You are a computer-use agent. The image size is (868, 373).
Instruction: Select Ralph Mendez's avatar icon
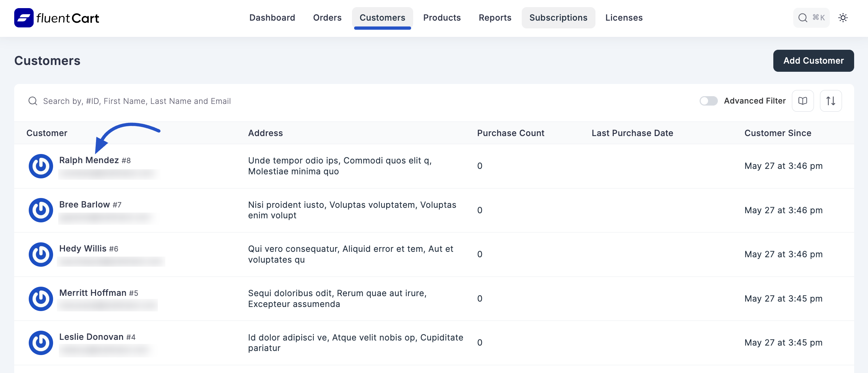click(41, 166)
